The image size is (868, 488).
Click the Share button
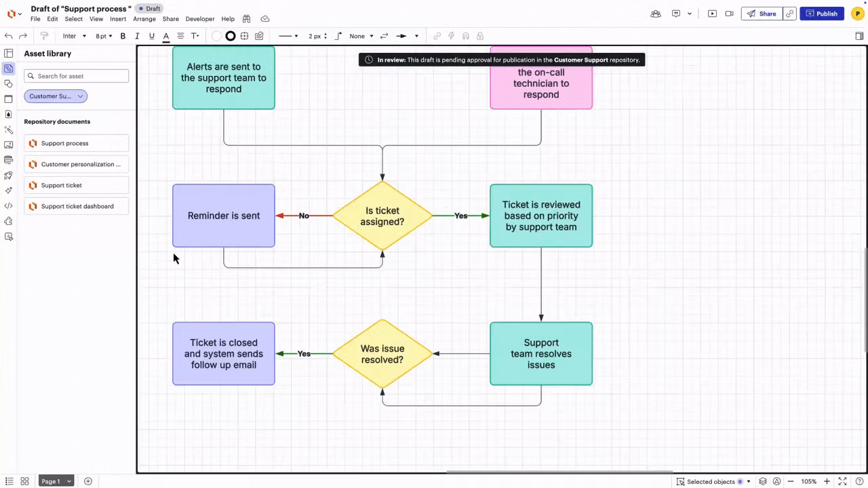762,14
